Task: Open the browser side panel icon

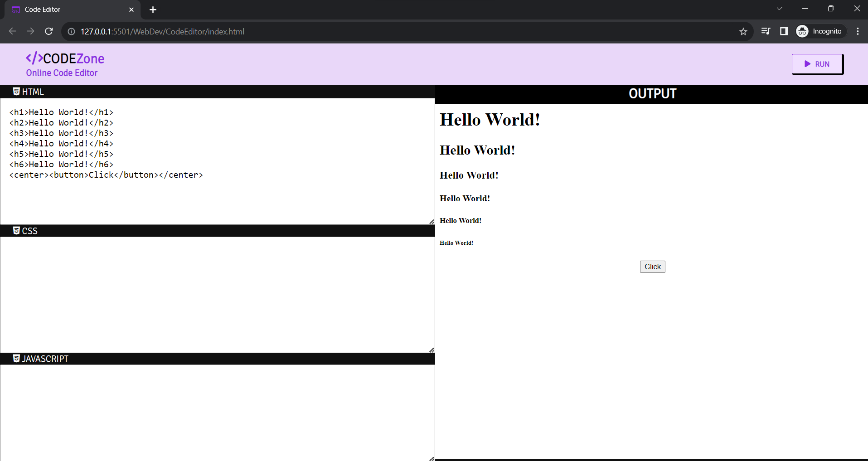Action: [x=784, y=31]
